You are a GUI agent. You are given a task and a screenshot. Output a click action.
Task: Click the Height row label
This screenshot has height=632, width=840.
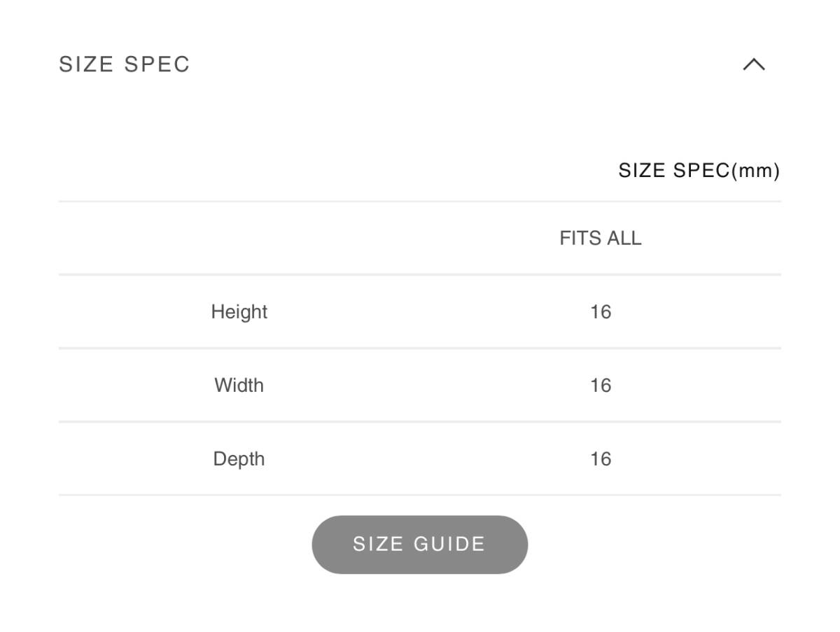click(x=239, y=311)
